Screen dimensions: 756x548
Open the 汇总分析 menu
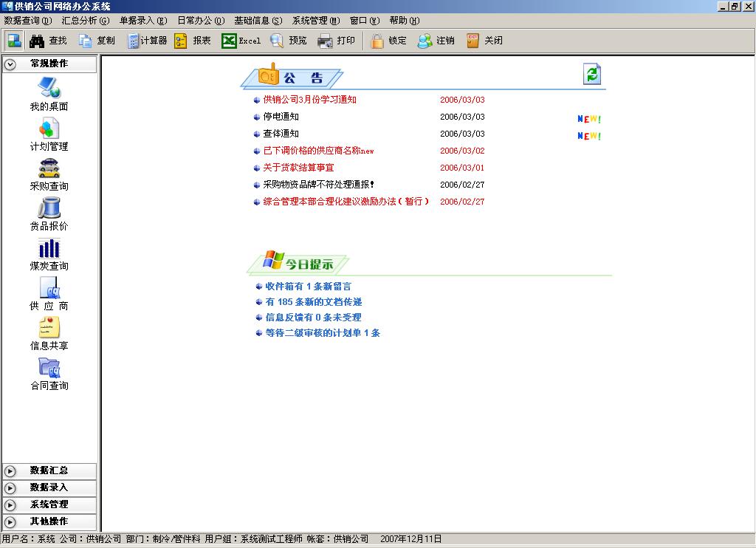(85, 21)
